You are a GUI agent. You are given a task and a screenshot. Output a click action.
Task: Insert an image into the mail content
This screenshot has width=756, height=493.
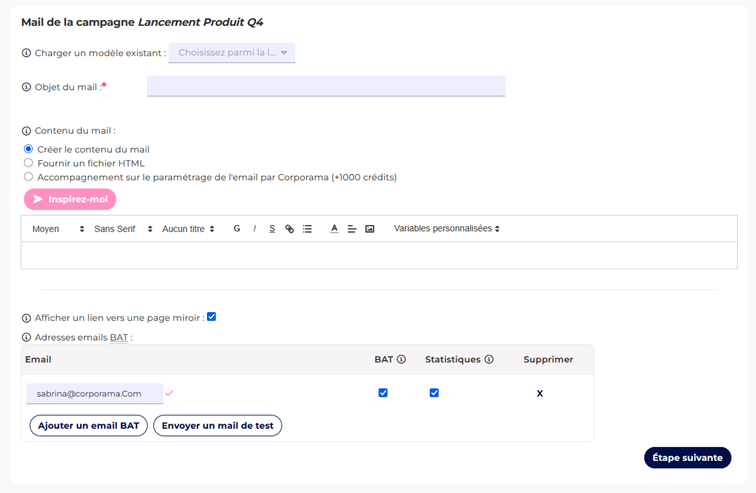pos(370,229)
